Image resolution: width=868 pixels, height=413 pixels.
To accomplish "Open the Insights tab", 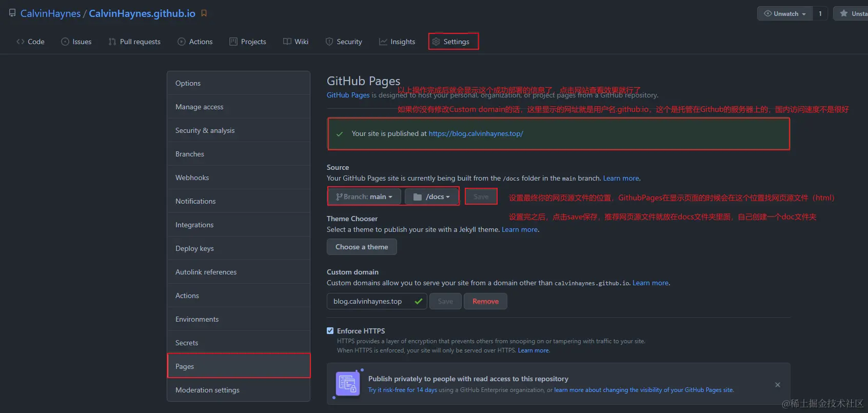I will (397, 42).
